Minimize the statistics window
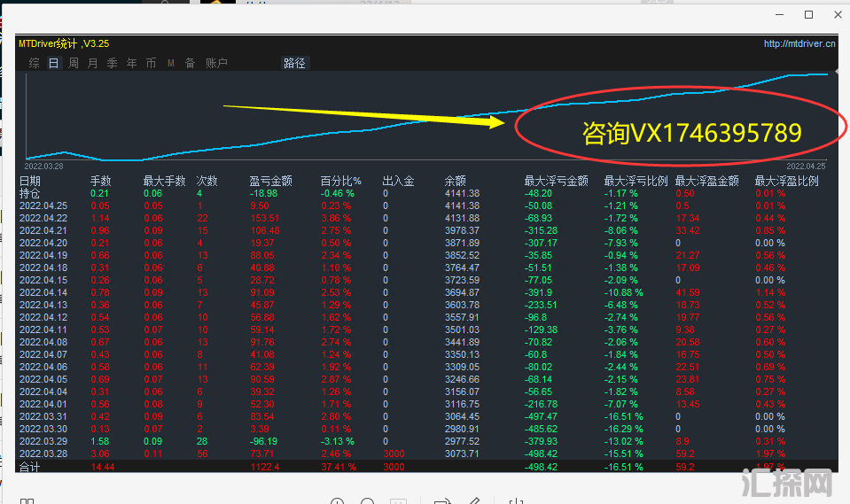The width and height of the screenshot is (850, 504). pos(779,15)
